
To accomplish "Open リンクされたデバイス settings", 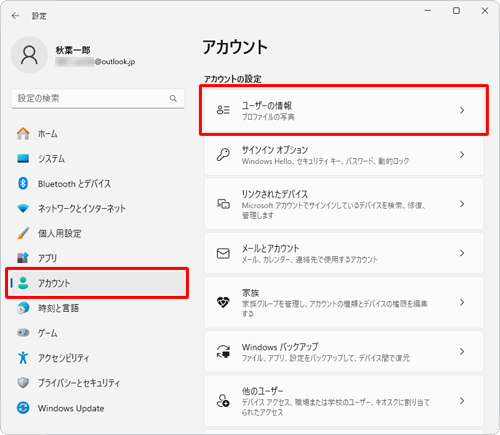I will tap(344, 204).
